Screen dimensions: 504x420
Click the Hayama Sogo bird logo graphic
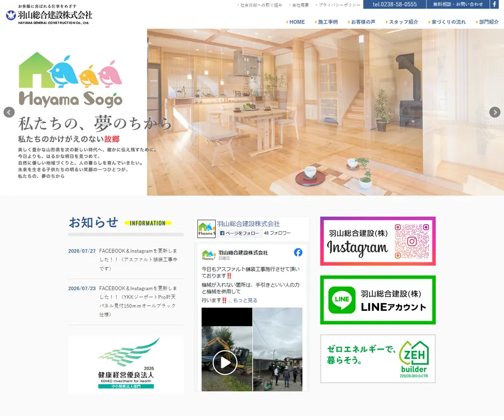tap(71, 79)
